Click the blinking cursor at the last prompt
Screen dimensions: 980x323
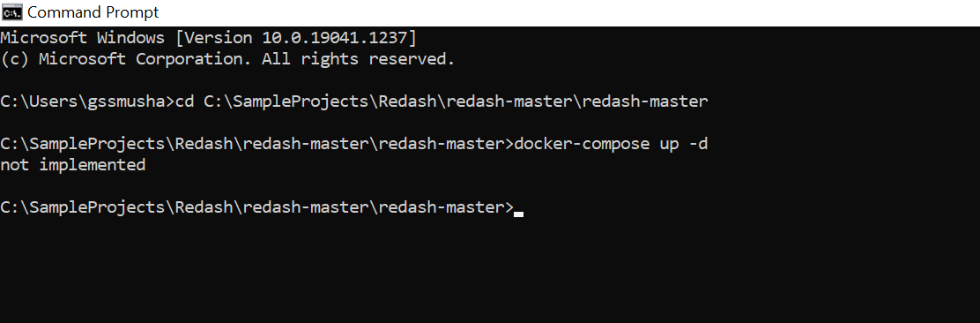coord(518,214)
